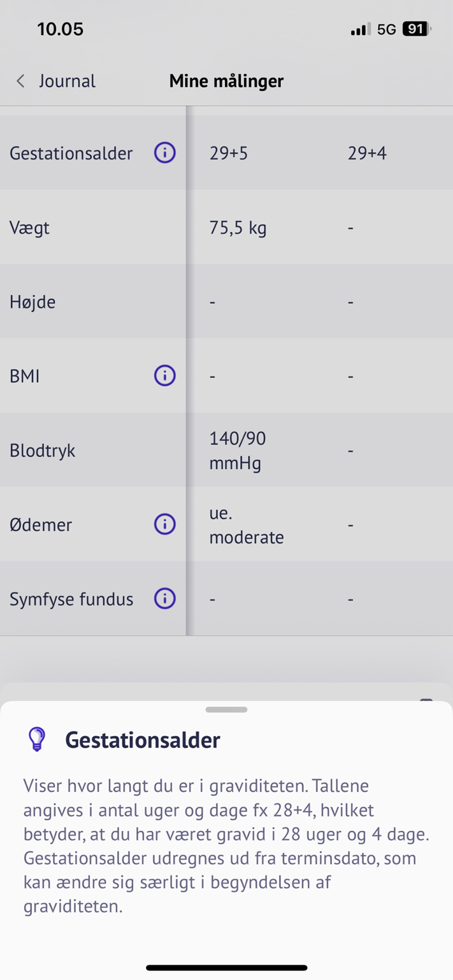Tap the home indicator bar
Viewport: 453px width, 980px height.
[x=226, y=968]
